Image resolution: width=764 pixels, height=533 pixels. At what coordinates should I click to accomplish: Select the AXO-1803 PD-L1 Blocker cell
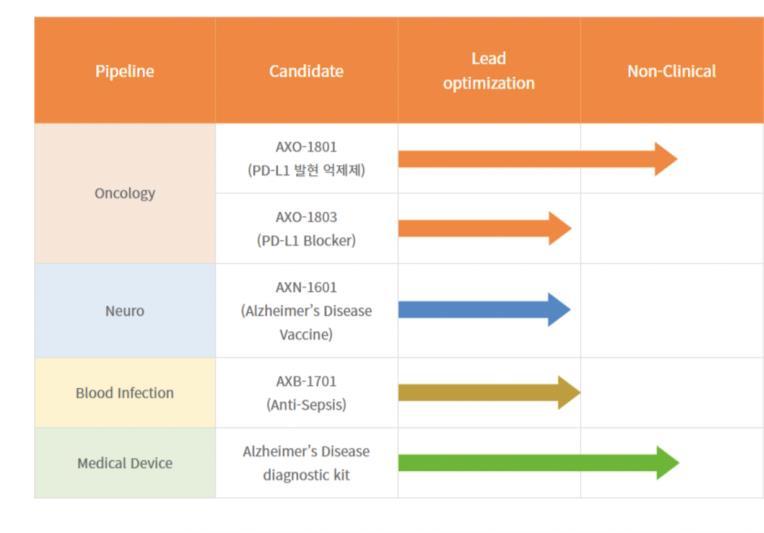306,229
